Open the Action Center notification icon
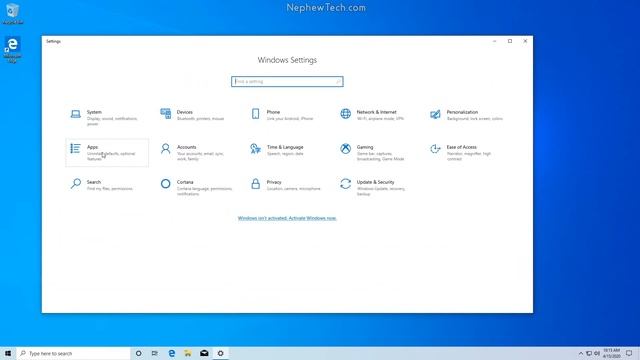This screenshot has width=640, height=360. tap(629, 353)
